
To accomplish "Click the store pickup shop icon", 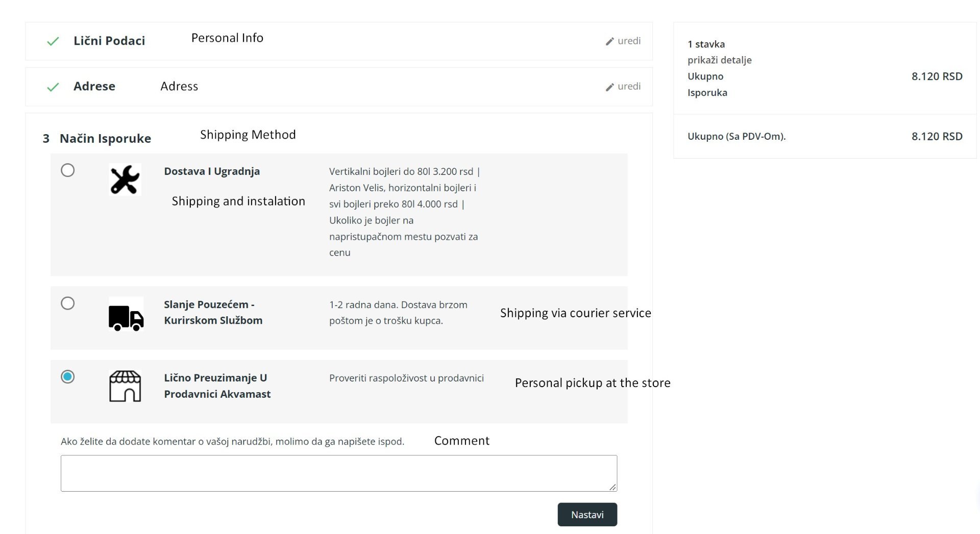I will pos(125,386).
